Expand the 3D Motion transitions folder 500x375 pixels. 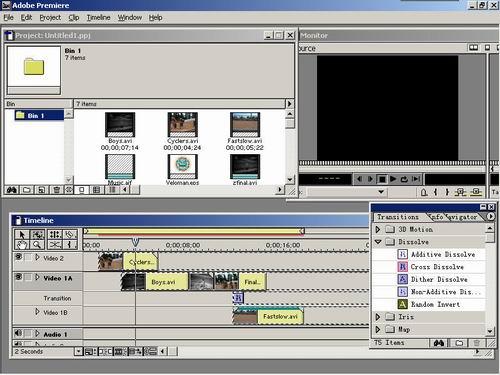point(378,229)
